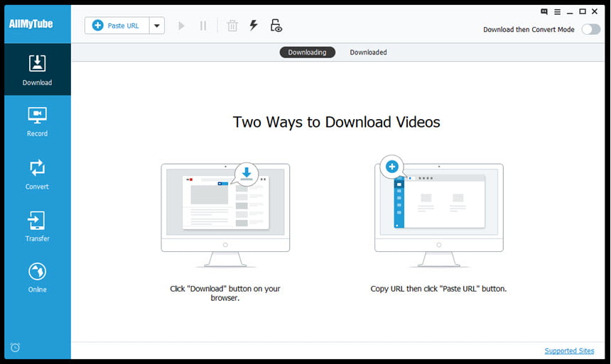Open the Transfer section in sidebar

pos(38,226)
